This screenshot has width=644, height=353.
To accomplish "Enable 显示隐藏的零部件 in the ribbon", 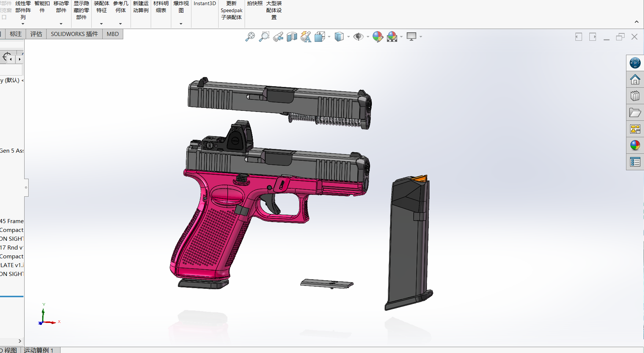I will pyautogui.click(x=81, y=10).
